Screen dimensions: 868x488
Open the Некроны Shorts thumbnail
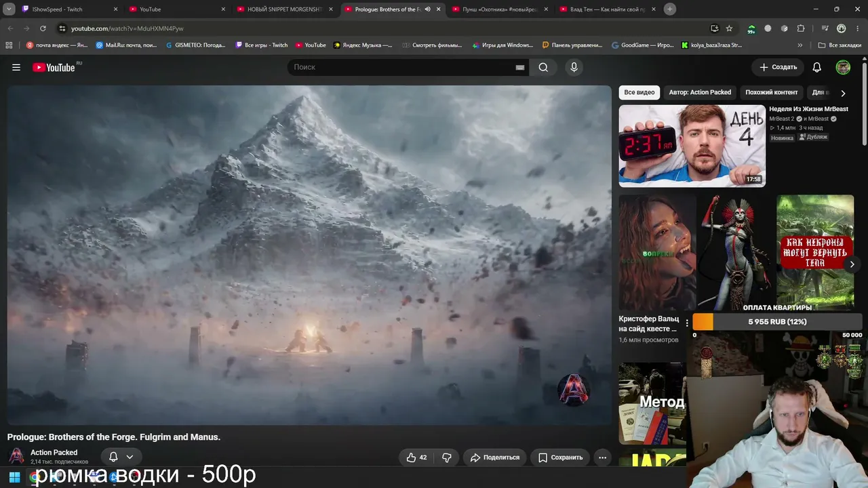pos(815,253)
